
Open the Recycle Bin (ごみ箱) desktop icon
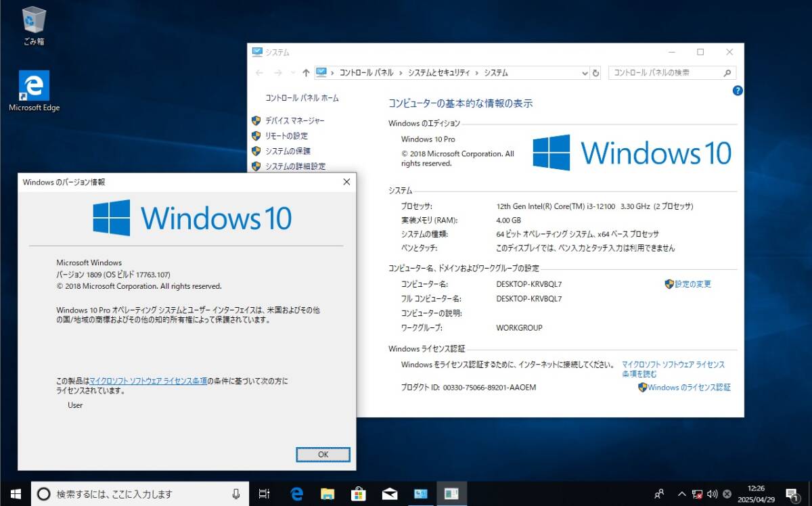pyautogui.click(x=34, y=26)
